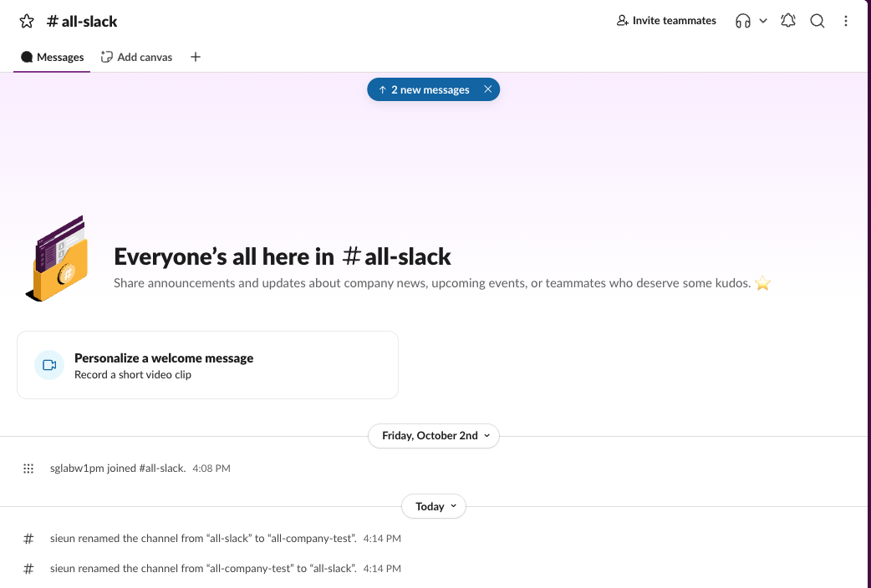Click hash icon beside first rename message
This screenshot has width=871, height=588.
[28, 539]
